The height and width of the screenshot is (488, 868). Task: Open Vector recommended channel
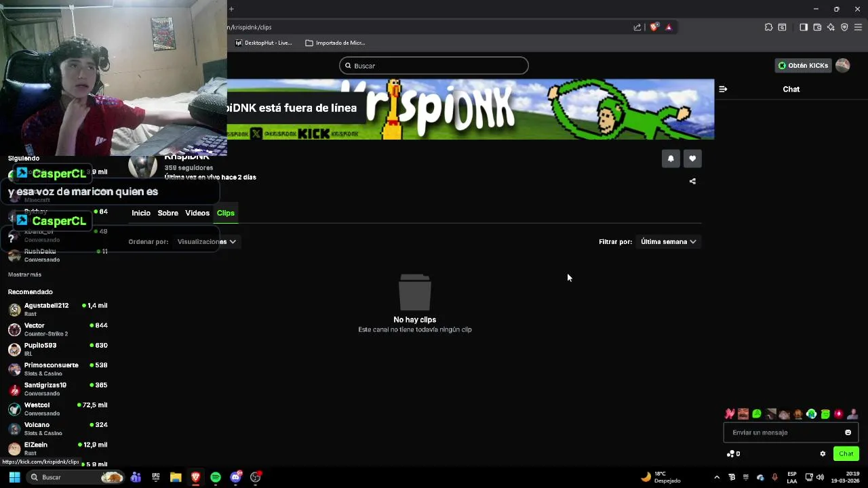pos(58,329)
